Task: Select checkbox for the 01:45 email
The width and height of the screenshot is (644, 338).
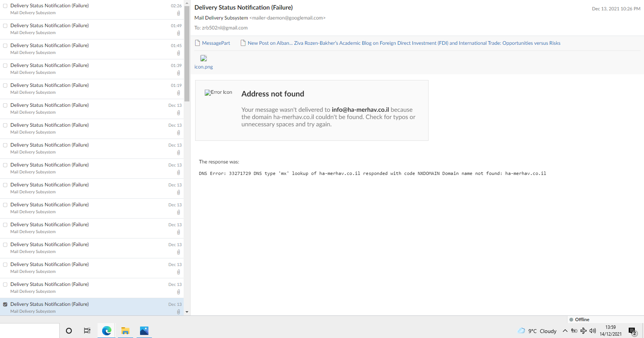Action: pyautogui.click(x=5, y=46)
